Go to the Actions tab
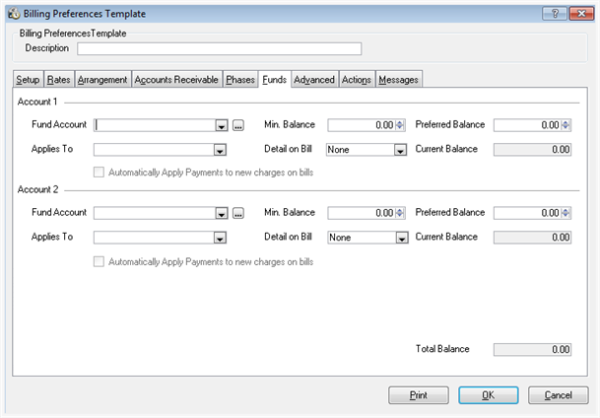The image size is (600, 418). tap(357, 80)
